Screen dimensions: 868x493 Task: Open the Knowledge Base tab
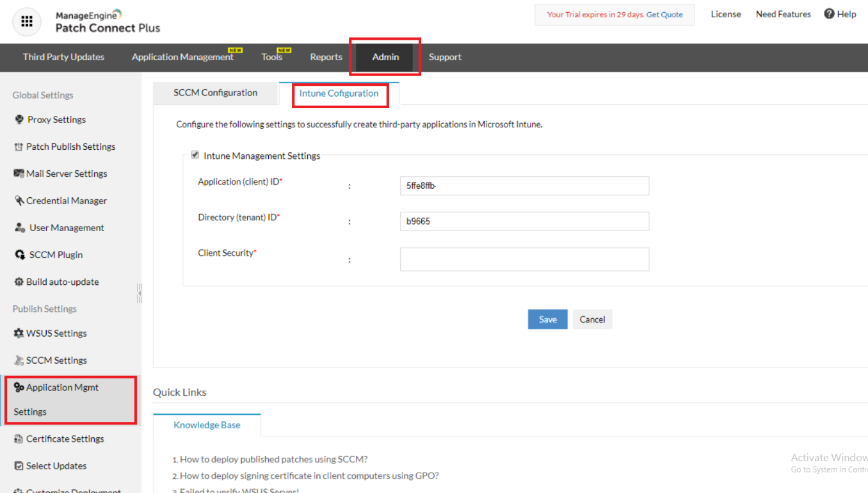coord(207,425)
